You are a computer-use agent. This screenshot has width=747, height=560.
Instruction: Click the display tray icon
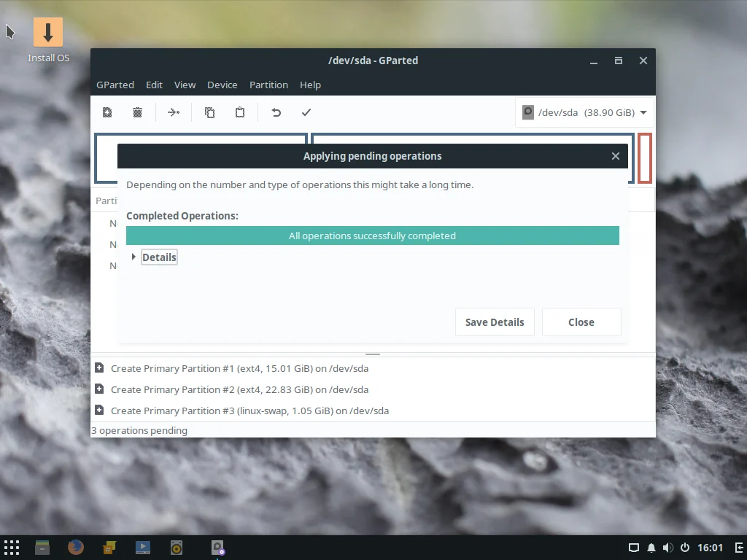click(634, 548)
